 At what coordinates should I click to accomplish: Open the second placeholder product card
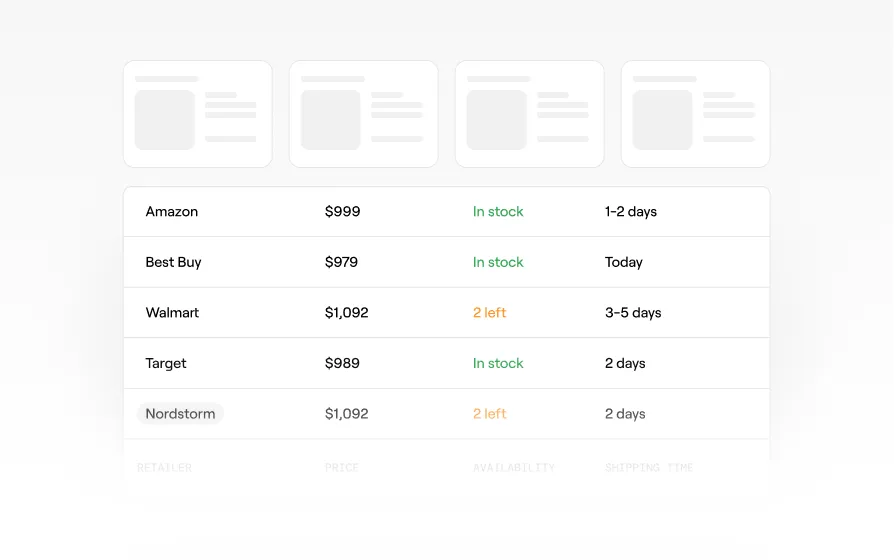click(x=364, y=114)
